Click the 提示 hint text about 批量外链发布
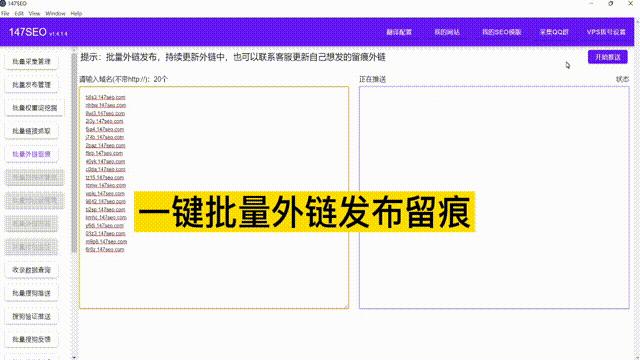This screenshot has height=360, width=640. coord(233,57)
